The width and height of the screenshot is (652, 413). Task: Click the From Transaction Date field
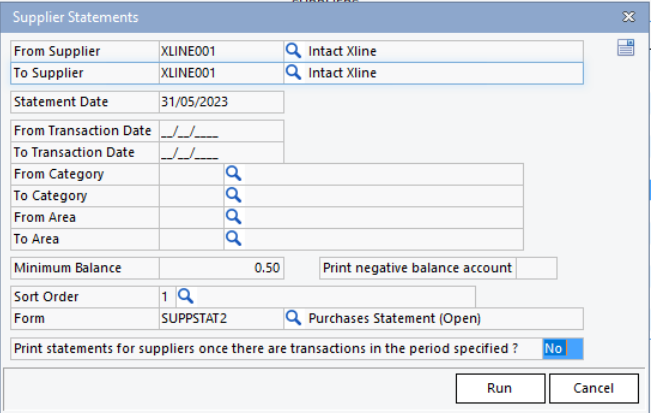[x=221, y=131]
